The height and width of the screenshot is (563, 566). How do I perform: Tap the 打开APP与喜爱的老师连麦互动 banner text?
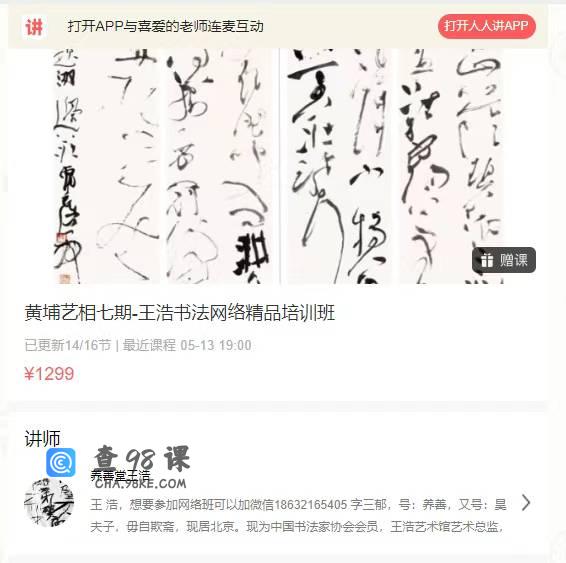tap(166, 26)
